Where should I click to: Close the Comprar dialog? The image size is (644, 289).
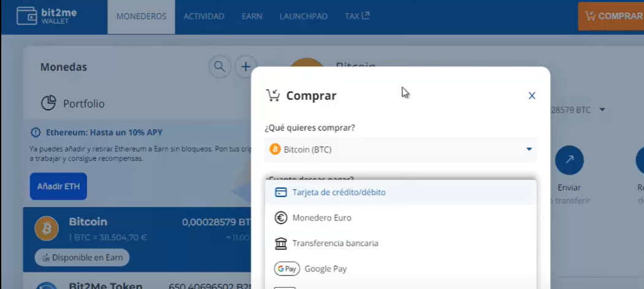pyautogui.click(x=532, y=96)
